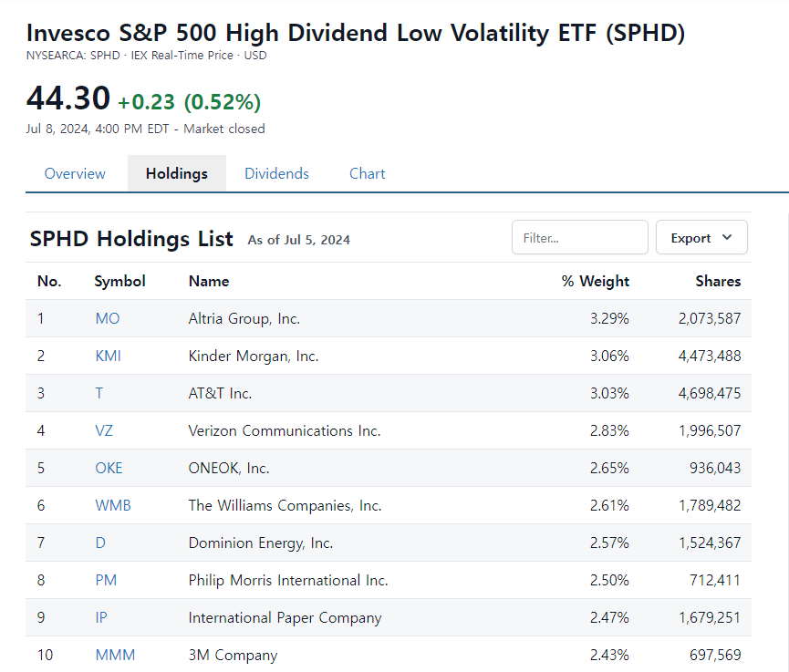This screenshot has width=789, height=672.
Task: Click the 936,043 shares value
Action: (715, 468)
